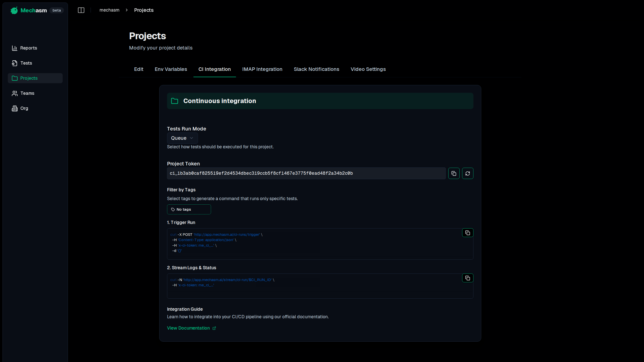The width and height of the screenshot is (644, 362).
Task: Open the Slack Notifications tab
Action: pos(316,69)
